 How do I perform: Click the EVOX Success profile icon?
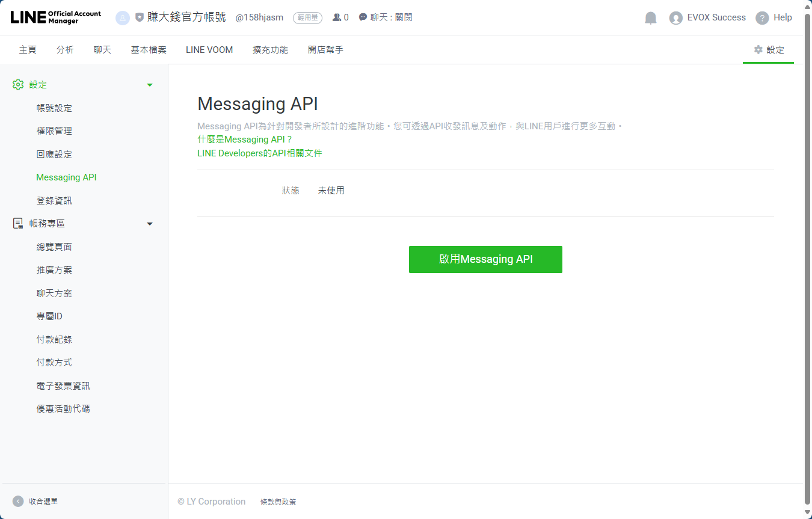(676, 18)
